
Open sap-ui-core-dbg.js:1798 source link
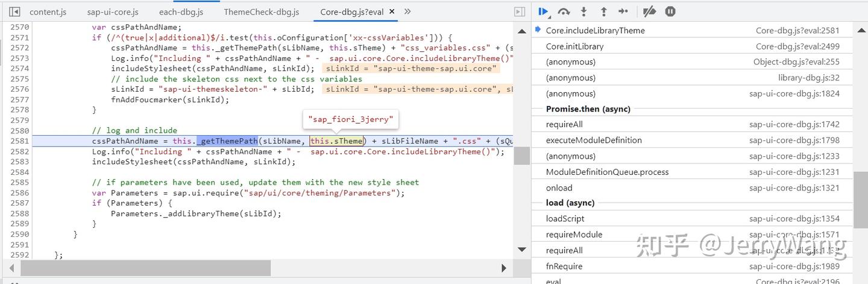click(794, 140)
